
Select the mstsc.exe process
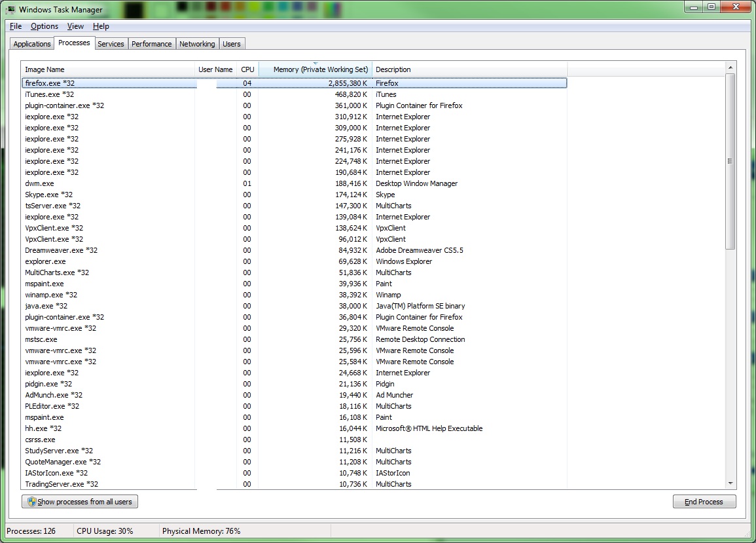[294, 339]
